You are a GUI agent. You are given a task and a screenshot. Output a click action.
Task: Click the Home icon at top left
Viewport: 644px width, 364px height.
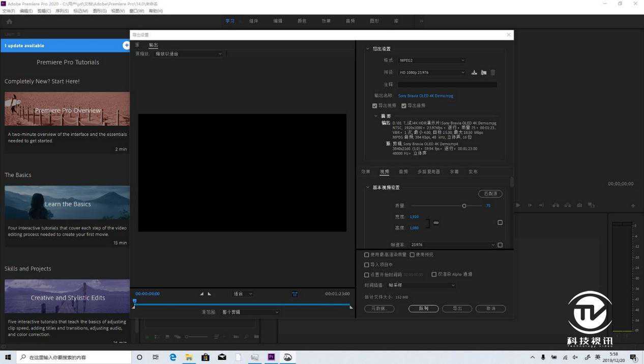(x=9, y=21)
